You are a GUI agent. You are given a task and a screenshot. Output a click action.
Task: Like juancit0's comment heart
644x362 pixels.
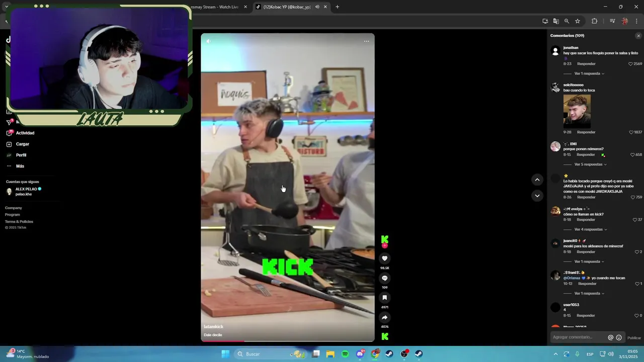(637, 252)
